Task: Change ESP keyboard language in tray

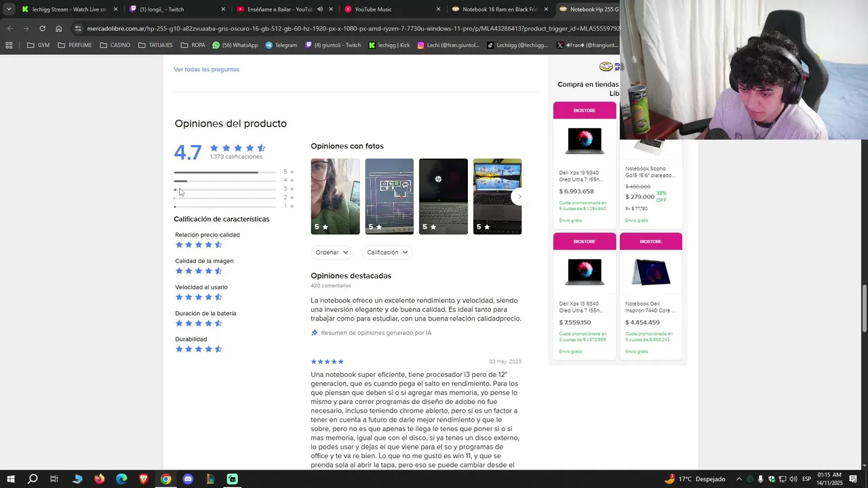Action: (x=806, y=479)
